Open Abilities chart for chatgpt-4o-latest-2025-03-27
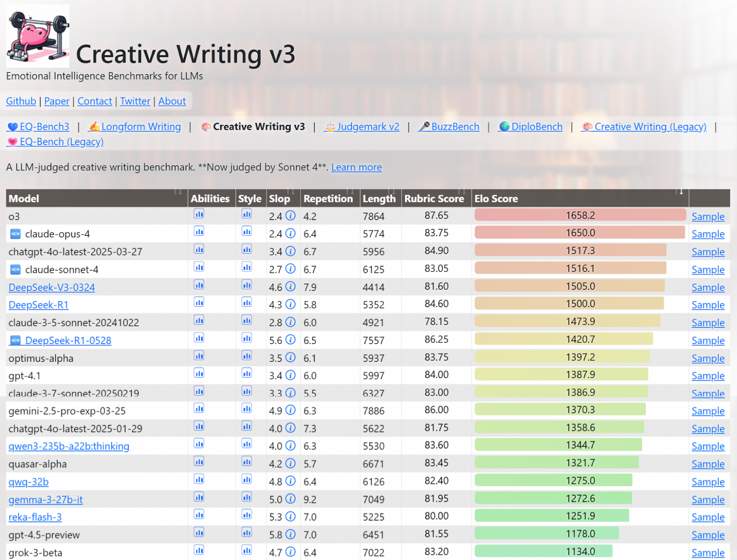 click(x=199, y=250)
